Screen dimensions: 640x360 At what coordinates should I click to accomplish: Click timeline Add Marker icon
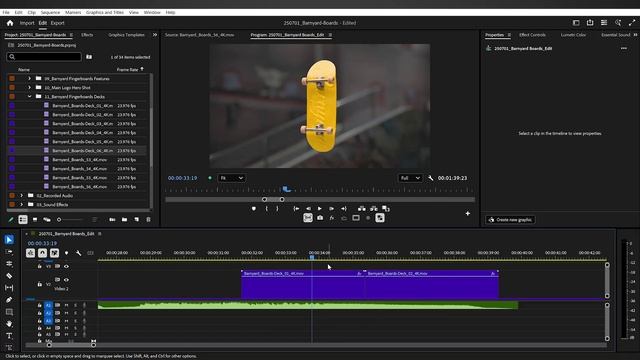click(x=67, y=253)
